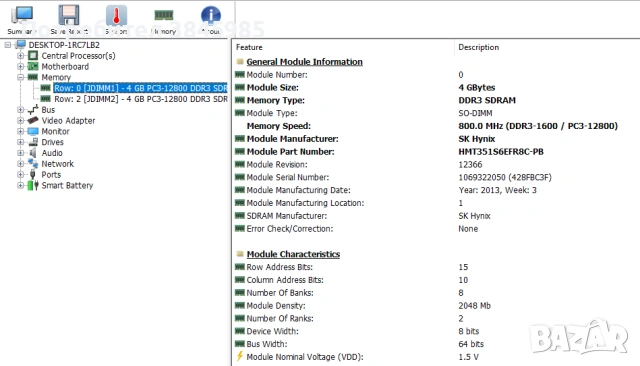Select Central Processor(s) in the tree

[x=78, y=55]
